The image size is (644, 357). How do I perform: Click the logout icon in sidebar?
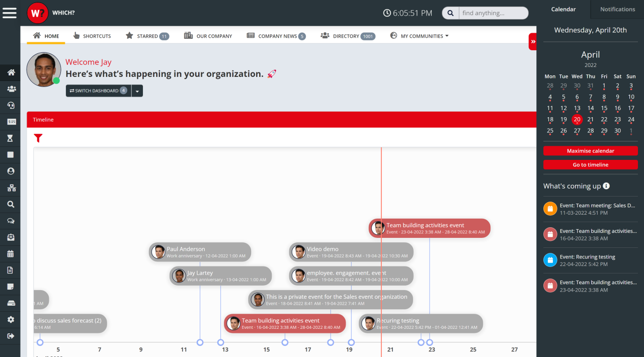tap(11, 336)
